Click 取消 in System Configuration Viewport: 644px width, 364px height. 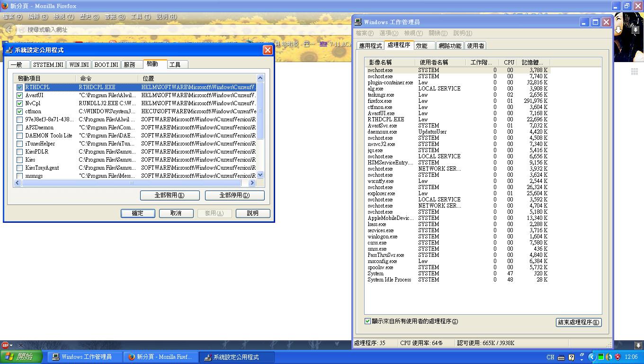pyautogui.click(x=176, y=213)
